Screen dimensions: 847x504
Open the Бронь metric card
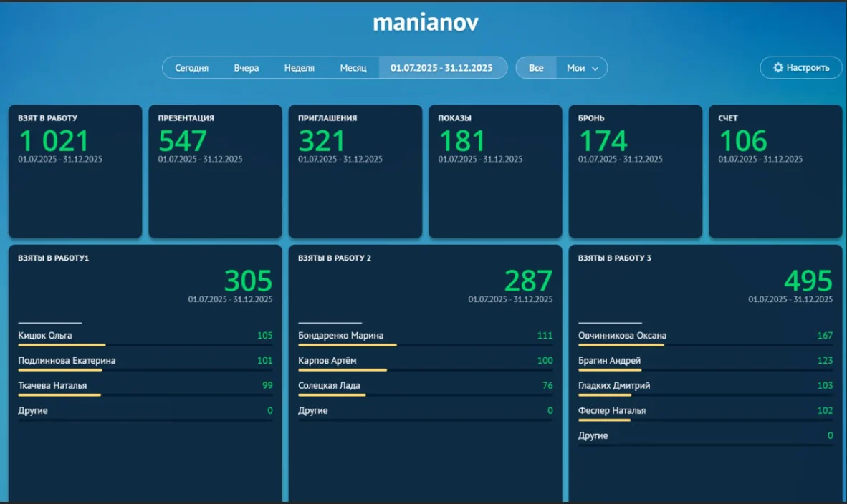click(x=635, y=170)
